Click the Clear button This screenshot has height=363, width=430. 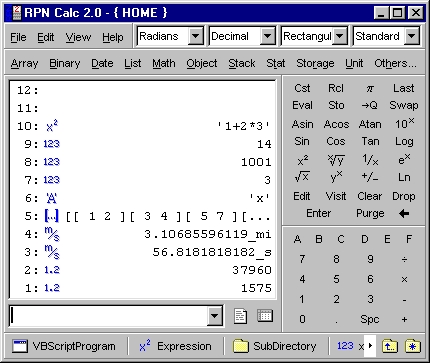[x=370, y=196]
